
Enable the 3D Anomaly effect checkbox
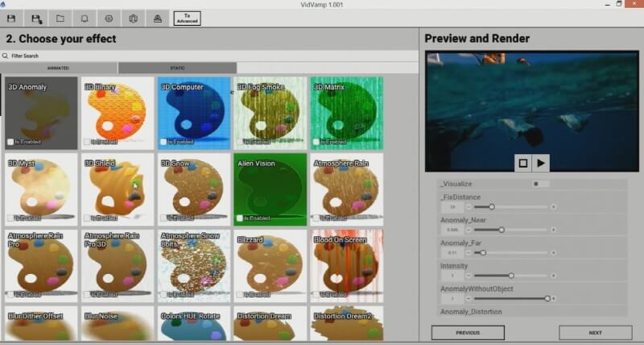pos(10,142)
